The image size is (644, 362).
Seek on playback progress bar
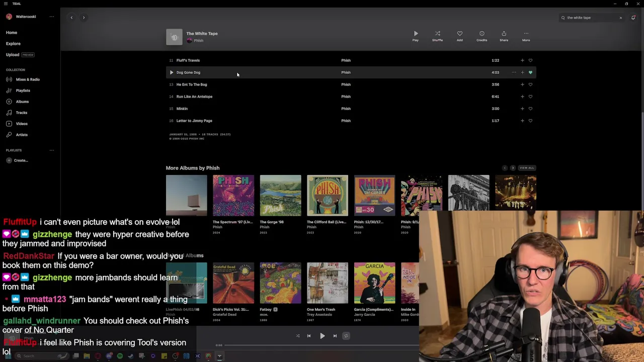pos(322,345)
